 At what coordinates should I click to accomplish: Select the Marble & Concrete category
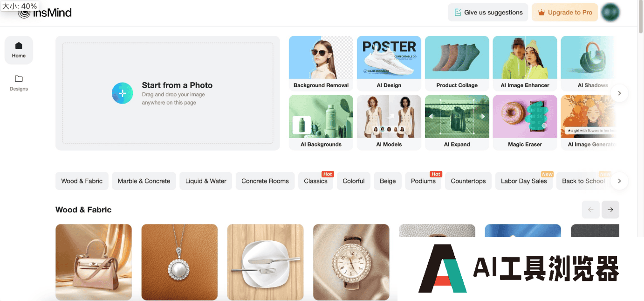144,181
